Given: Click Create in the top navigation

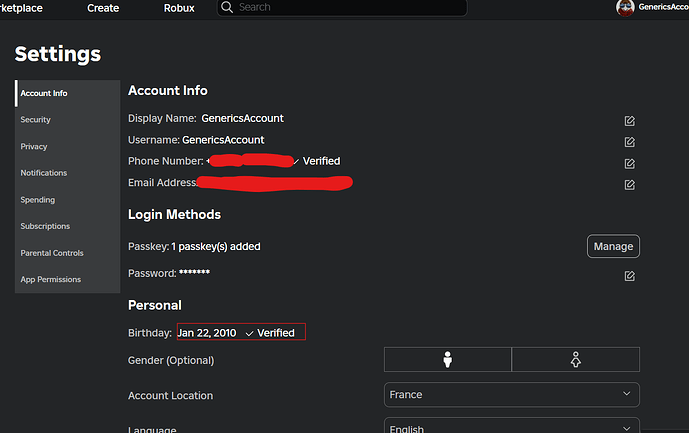Looking at the screenshot, I should (x=103, y=8).
